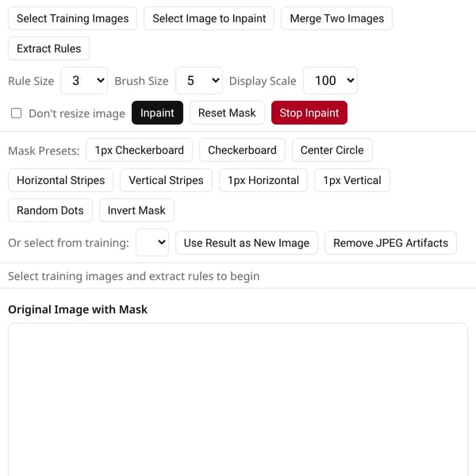Click Invert Mask button
Screen dimensions: 476x476
[136, 210]
